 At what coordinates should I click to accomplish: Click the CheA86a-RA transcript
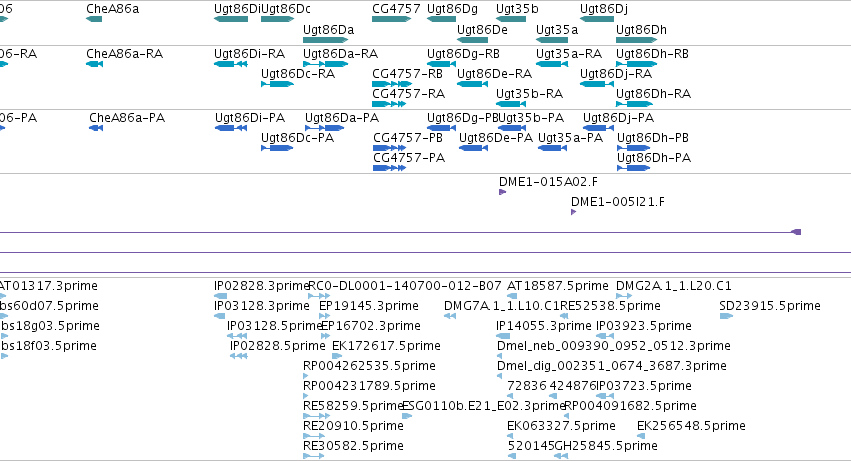[94, 64]
